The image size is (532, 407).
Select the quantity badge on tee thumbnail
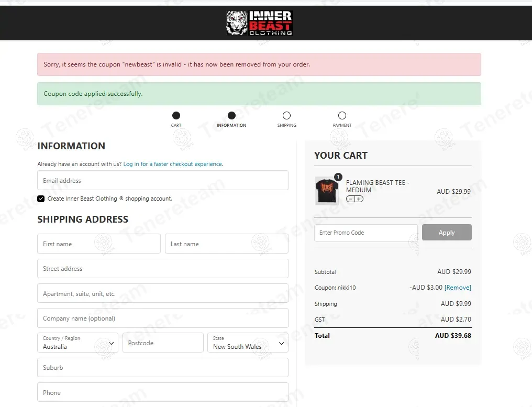click(x=338, y=177)
